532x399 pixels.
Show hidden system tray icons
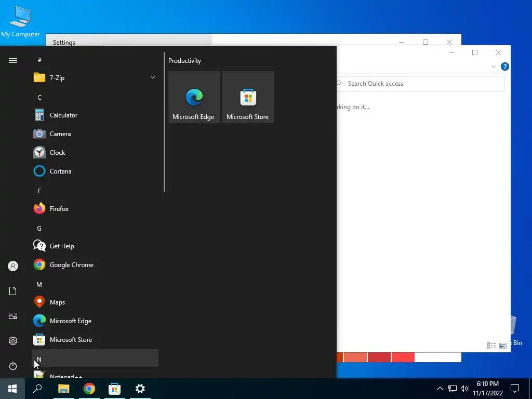[x=440, y=389]
